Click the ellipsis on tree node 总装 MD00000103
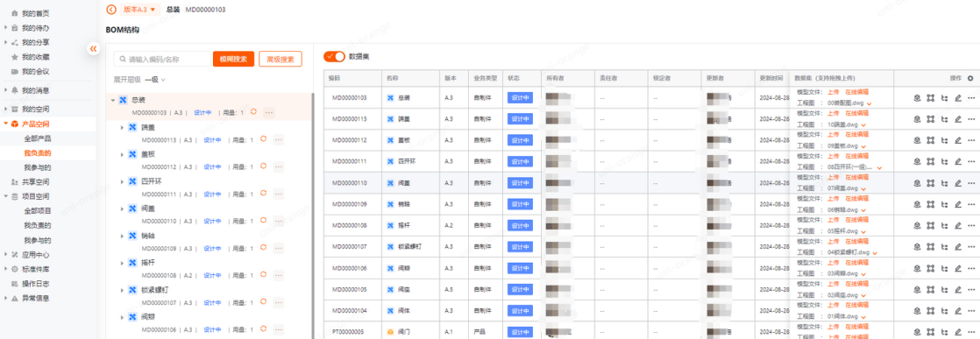The image size is (980, 339). tap(269, 112)
